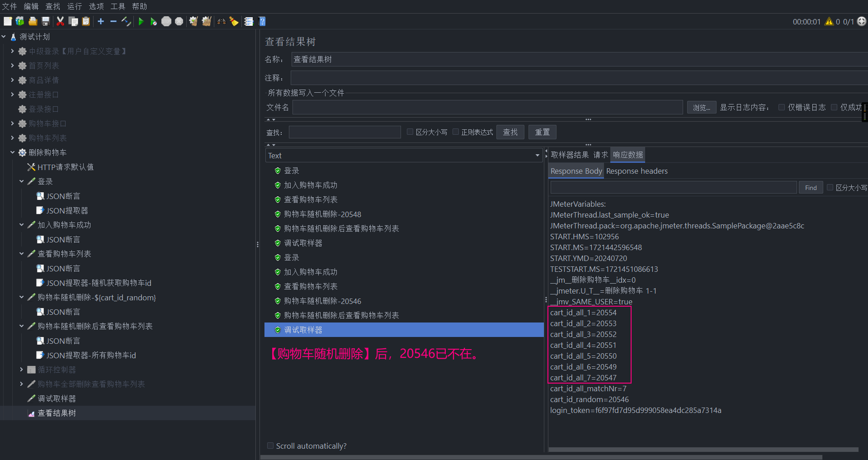Click the Paste clipboard icon

(x=86, y=21)
